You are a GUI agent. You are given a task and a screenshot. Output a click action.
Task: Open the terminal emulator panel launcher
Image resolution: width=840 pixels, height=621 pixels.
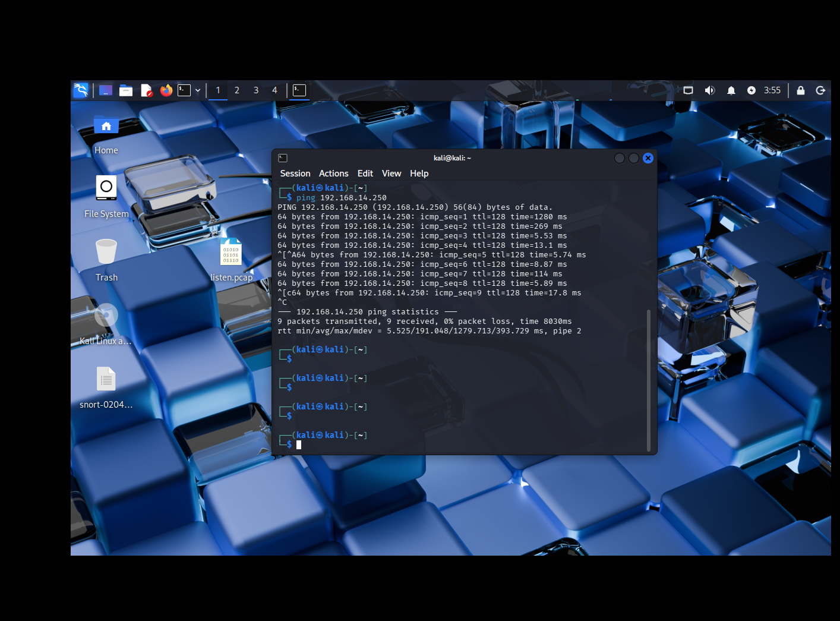click(x=184, y=90)
